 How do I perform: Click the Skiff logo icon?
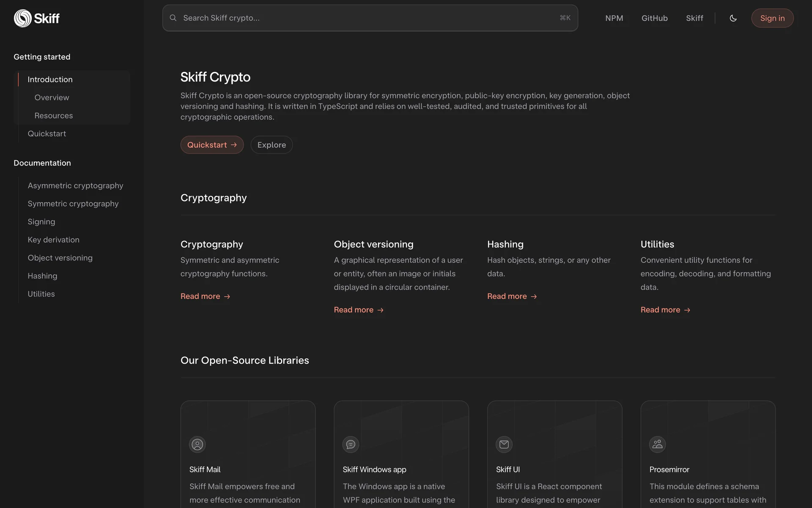pos(23,18)
